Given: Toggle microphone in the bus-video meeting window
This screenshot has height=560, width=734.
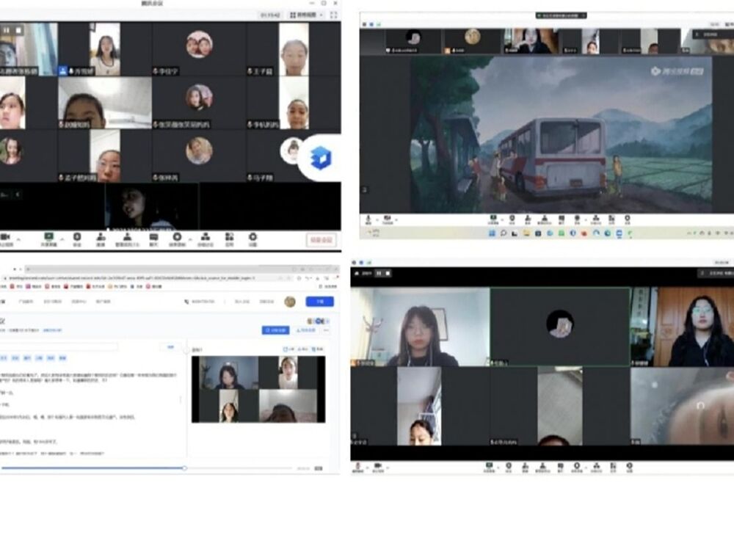Looking at the screenshot, I should click(x=368, y=219).
